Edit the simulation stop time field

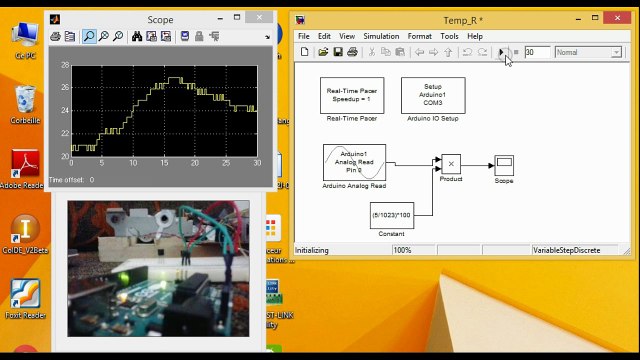click(x=537, y=52)
